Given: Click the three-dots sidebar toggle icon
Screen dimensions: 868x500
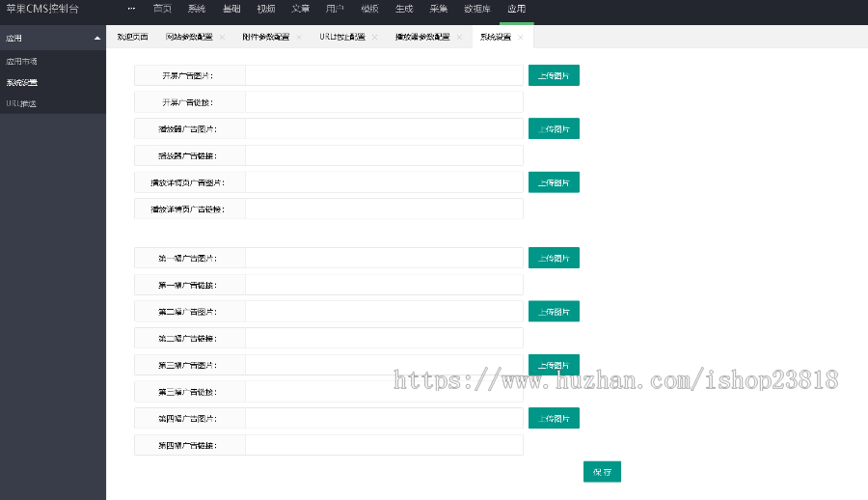Looking at the screenshot, I should (x=131, y=9).
